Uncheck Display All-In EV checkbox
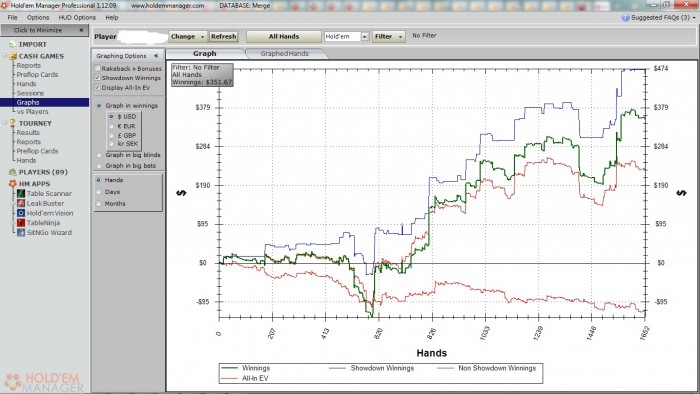This screenshot has height=394, width=700. tap(97, 87)
